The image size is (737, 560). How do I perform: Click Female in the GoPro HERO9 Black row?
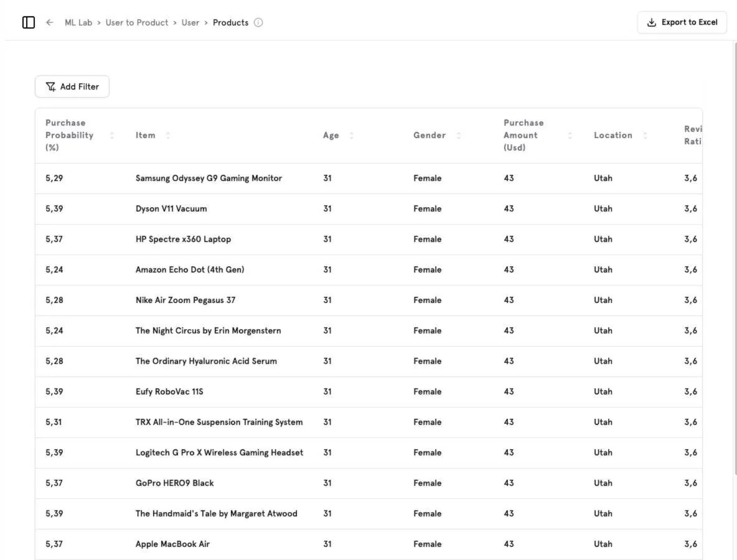coord(427,483)
